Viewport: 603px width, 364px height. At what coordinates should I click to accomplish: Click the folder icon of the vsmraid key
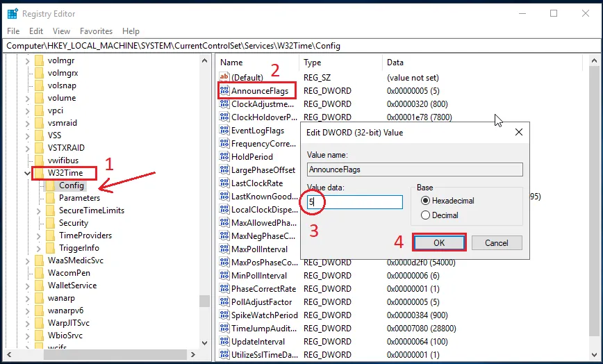(39, 123)
